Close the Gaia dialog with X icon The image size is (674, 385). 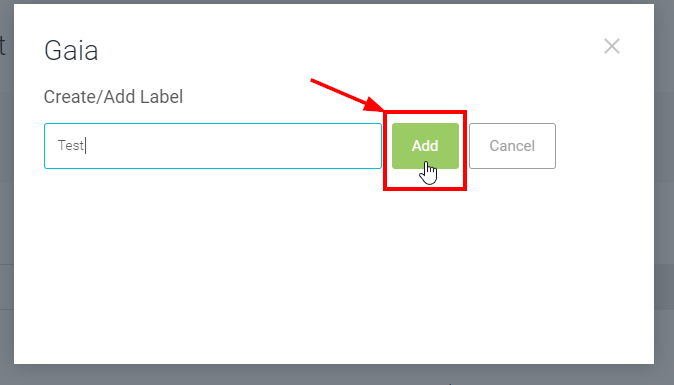(612, 46)
